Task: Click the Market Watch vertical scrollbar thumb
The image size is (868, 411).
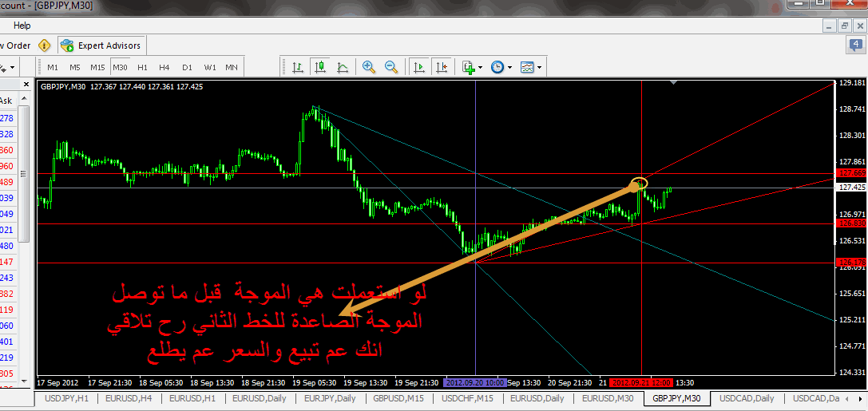Action: tap(24, 173)
